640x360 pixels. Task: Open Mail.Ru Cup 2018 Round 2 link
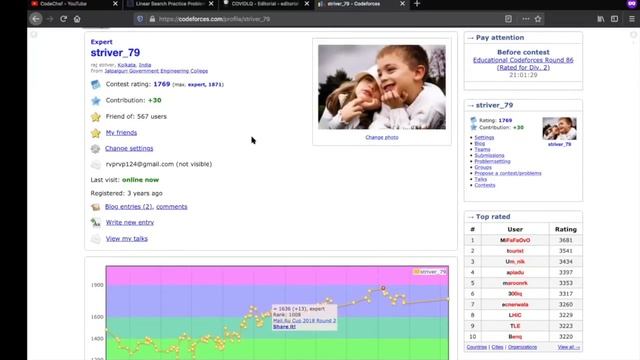304,321
